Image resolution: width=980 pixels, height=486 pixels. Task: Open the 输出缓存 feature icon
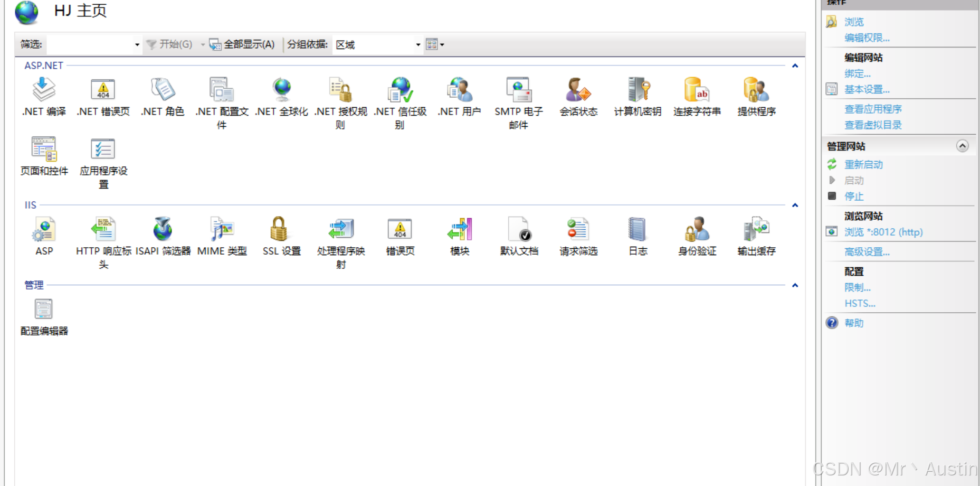click(x=756, y=229)
